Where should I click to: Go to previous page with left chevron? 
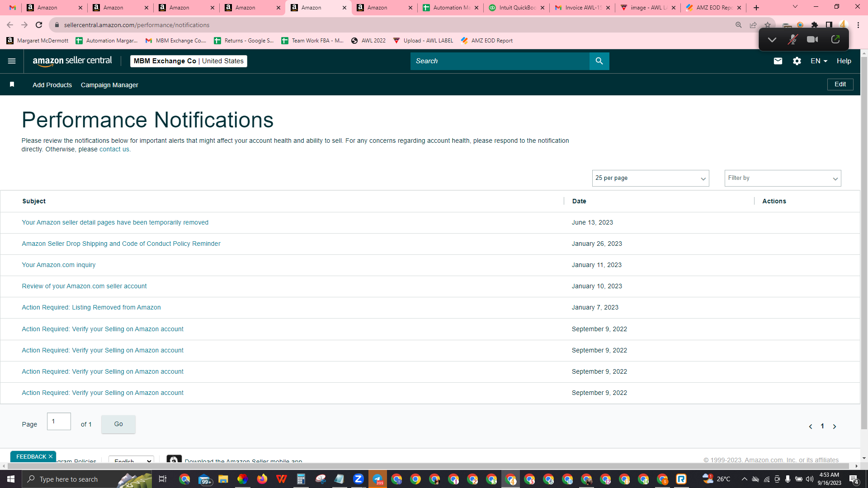pyautogui.click(x=811, y=427)
